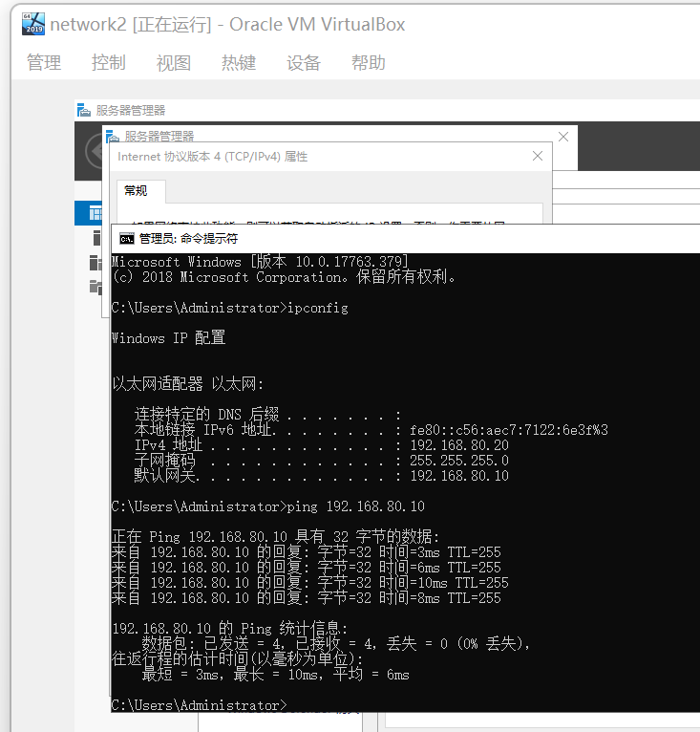The height and width of the screenshot is (732, 700).
Task: Select the highlighted dashboard icon in Server Manager sidebar
Action: [x=95, y=213]
